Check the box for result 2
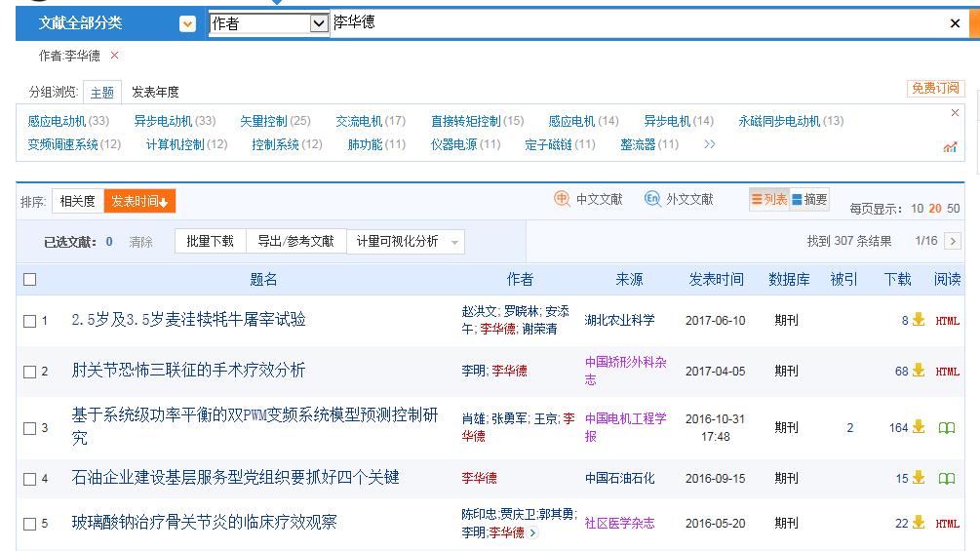The height and width of the screenshot is (551, 980). coord(29,372)
